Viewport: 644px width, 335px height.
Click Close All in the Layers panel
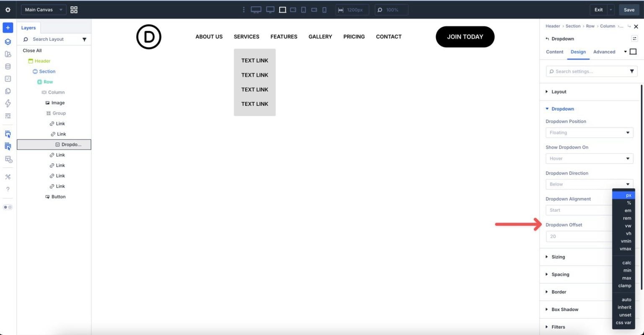(x=32, y=51)
